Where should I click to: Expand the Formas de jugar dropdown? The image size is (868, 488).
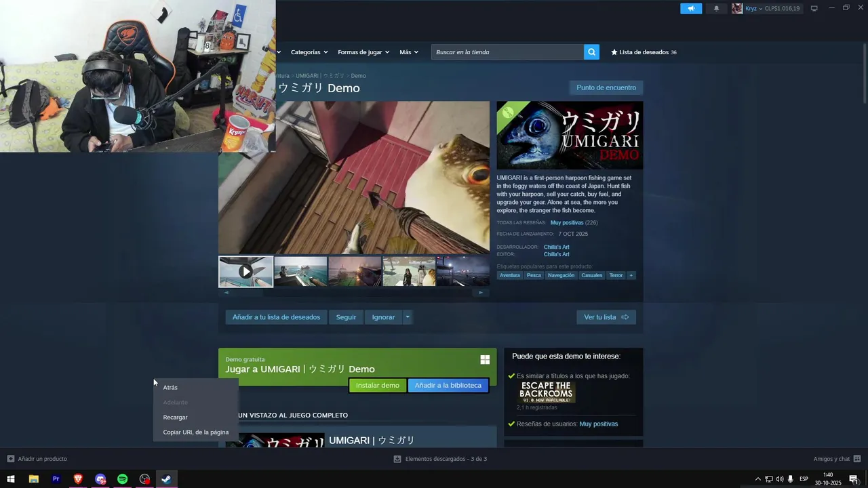(363, 52)
